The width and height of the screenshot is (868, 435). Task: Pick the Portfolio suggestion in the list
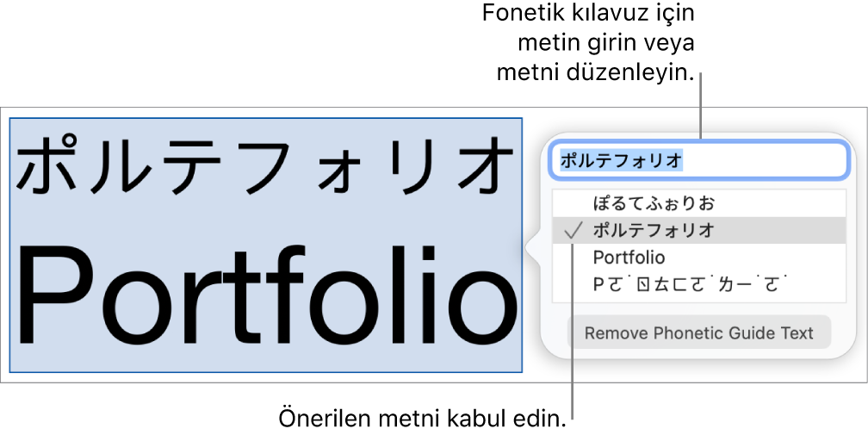[629, 258]
